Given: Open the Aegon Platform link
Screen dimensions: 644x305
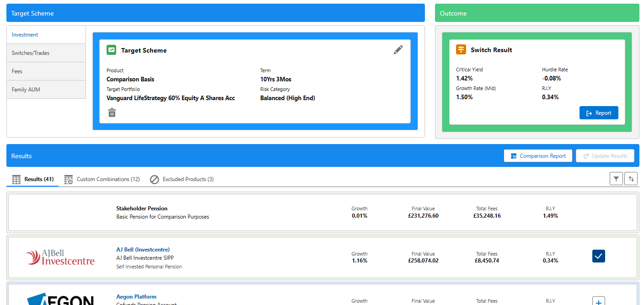Looking at the screenshot, I should coord(136,297).
